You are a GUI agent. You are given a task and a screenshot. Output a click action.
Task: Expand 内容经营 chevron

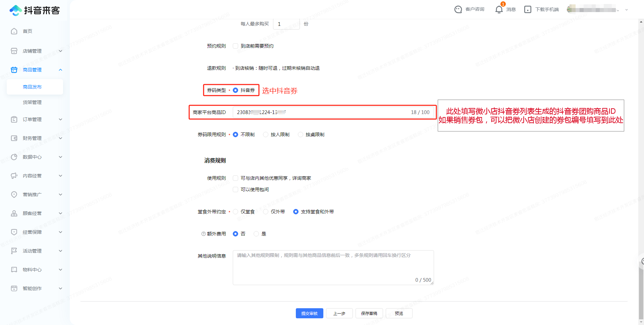click(x=61, y=176)
